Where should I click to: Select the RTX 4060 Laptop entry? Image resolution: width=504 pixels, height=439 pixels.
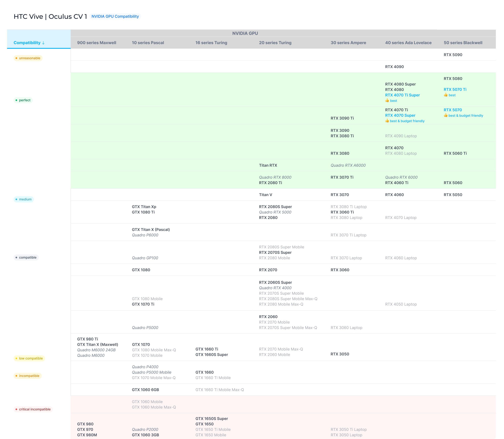(401, 258)
